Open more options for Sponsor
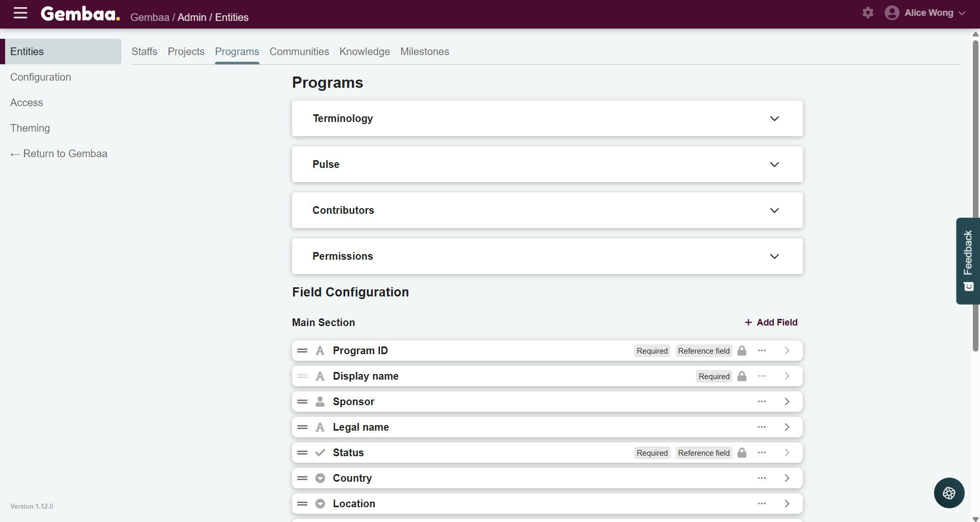The image size is (980, 522). tap(761, 402)
